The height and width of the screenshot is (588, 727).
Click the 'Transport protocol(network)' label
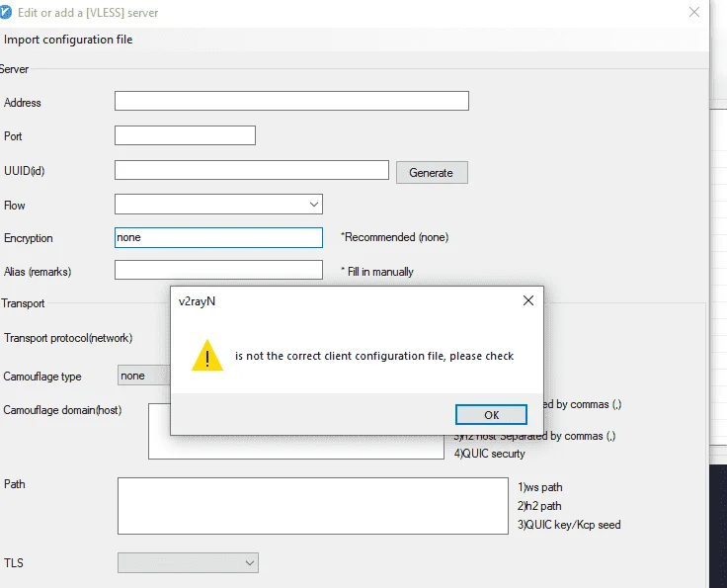(68, 338)
